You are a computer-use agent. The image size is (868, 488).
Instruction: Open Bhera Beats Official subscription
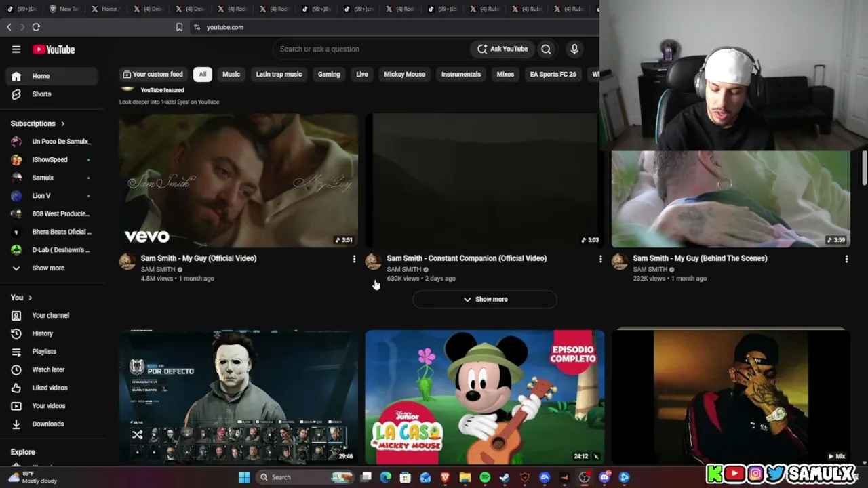click(52, 232)
